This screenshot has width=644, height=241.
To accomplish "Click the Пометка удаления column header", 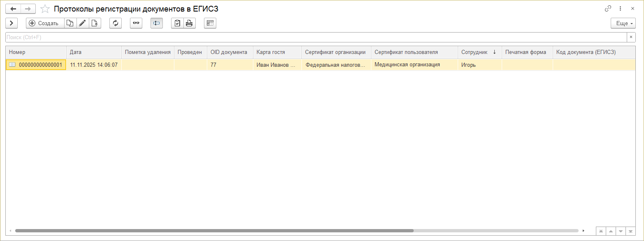I will [148, 52].
